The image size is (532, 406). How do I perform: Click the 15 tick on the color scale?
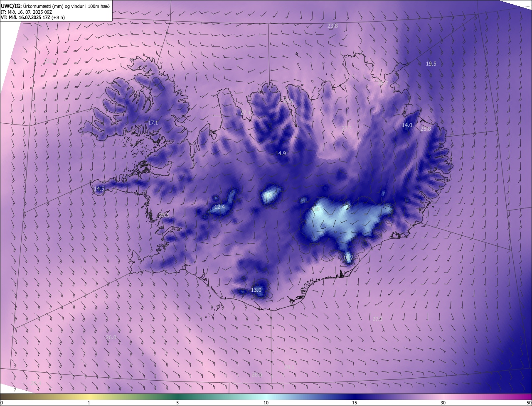355,403
